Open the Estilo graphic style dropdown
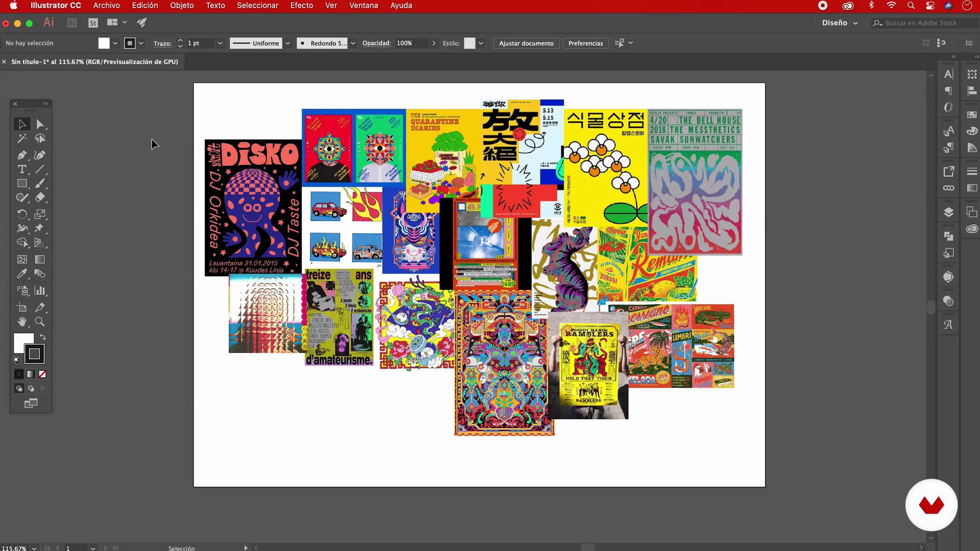 coord(481,43)
